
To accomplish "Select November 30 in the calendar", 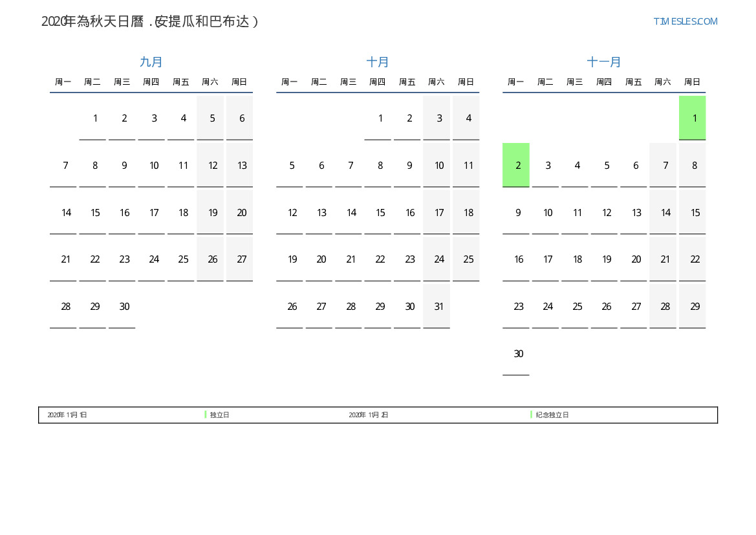I will (x=518, y=354).
